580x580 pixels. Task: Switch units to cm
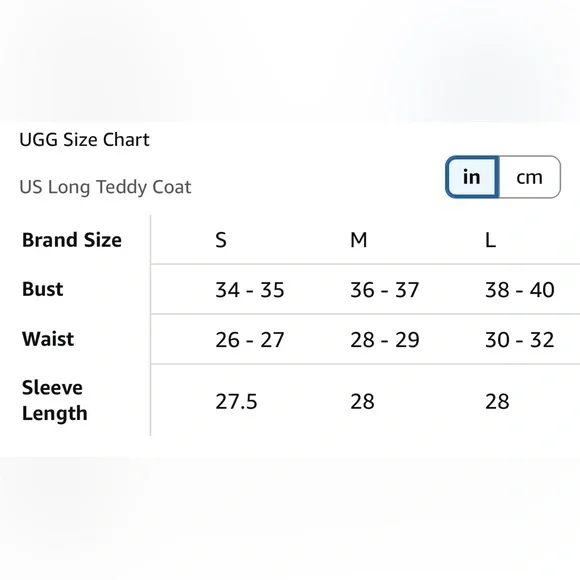tap(529, 177)
